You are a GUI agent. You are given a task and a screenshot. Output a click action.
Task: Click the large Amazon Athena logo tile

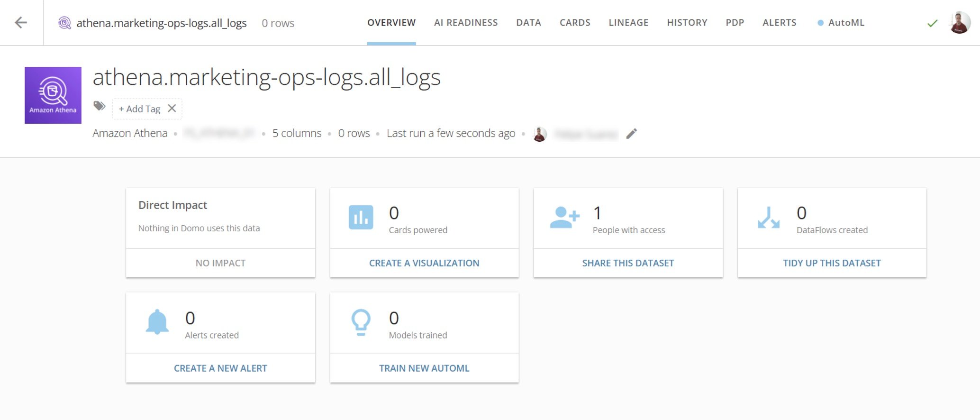(53, 95)
